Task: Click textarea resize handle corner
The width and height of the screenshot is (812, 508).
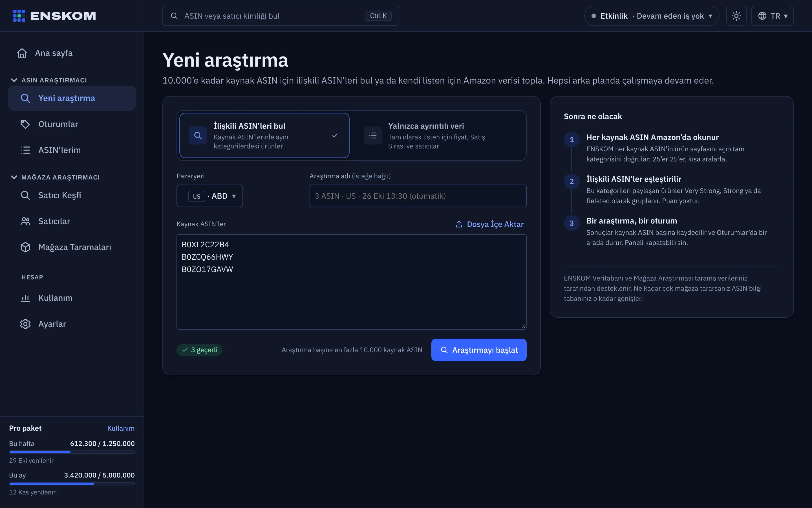Action: tap(523, 326)
